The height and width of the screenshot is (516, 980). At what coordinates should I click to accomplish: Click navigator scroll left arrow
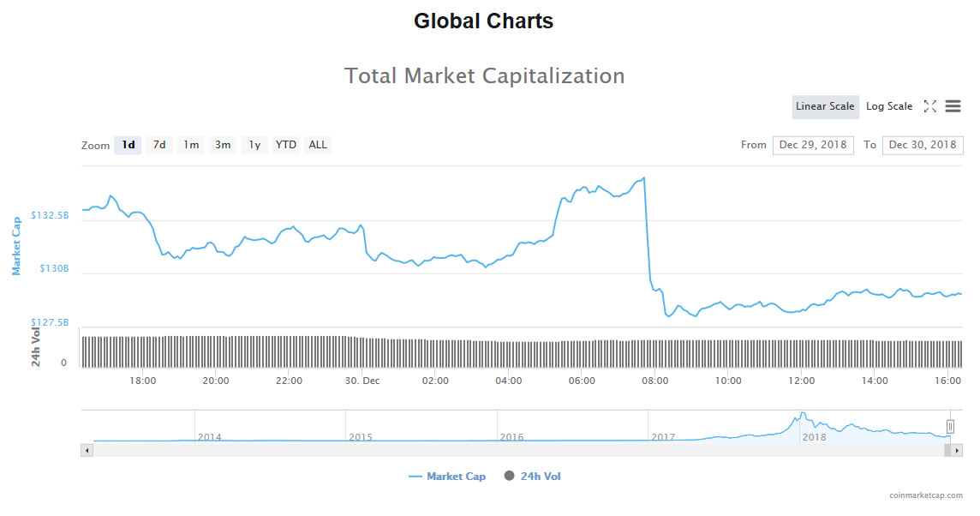(x=87, y=450)
